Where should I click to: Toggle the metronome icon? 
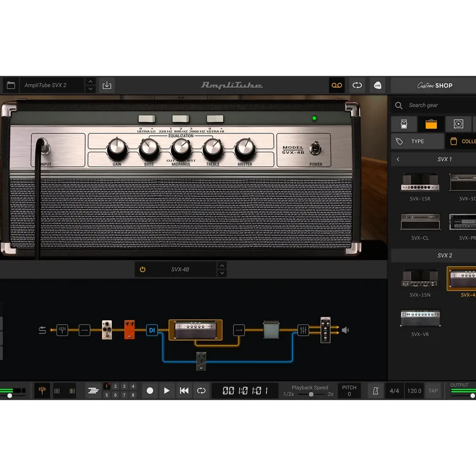tap(376, 390)
